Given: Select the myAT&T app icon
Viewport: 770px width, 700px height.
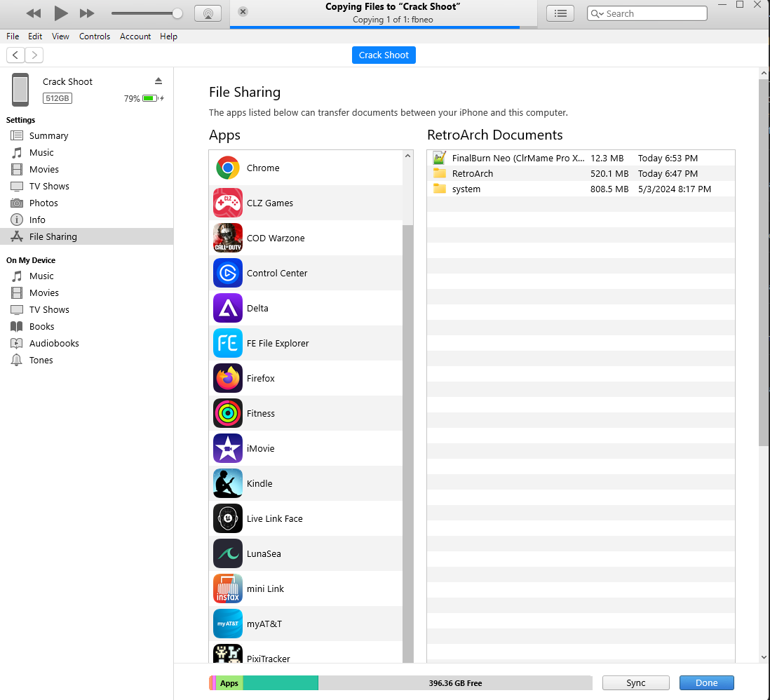Looking at the screenshot, I should tap(228, 624).
